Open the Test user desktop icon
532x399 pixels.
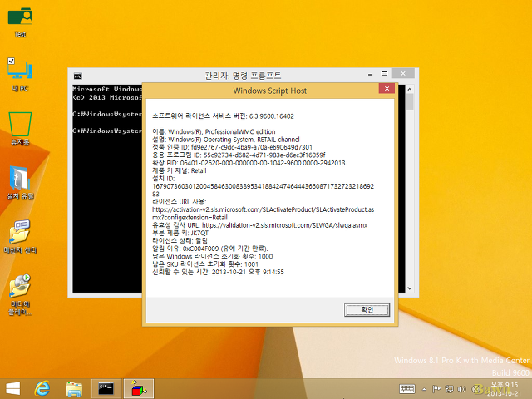coord(20,22)
